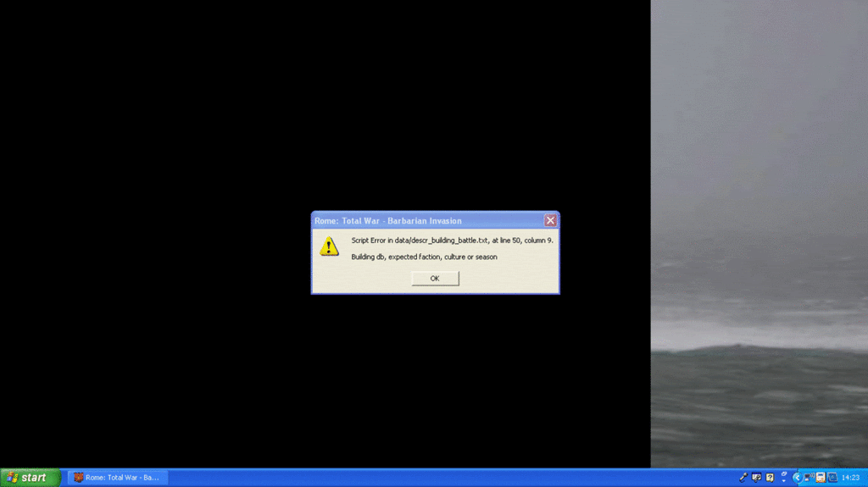Select Rome: Total War taskbar button
Screen dimensions: 868x487
click(118, 478)
